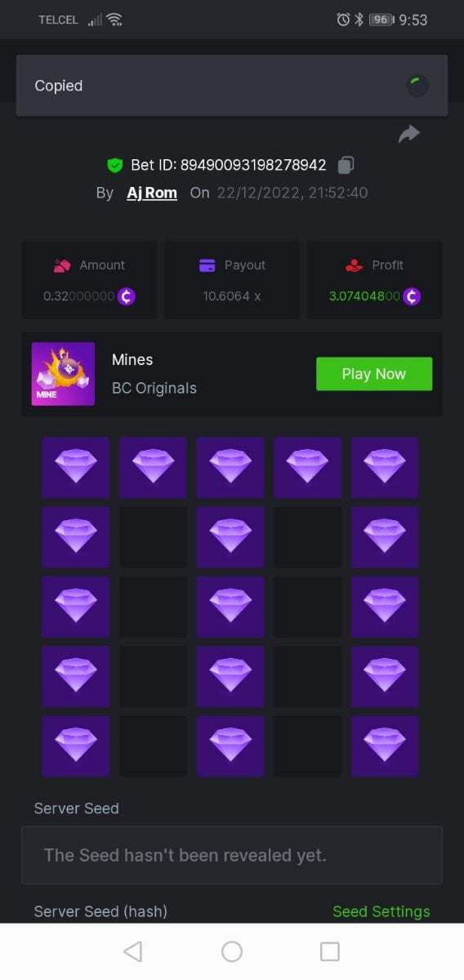
Task: Tap the green verified shield icon
Action: (x=115, y=165)
